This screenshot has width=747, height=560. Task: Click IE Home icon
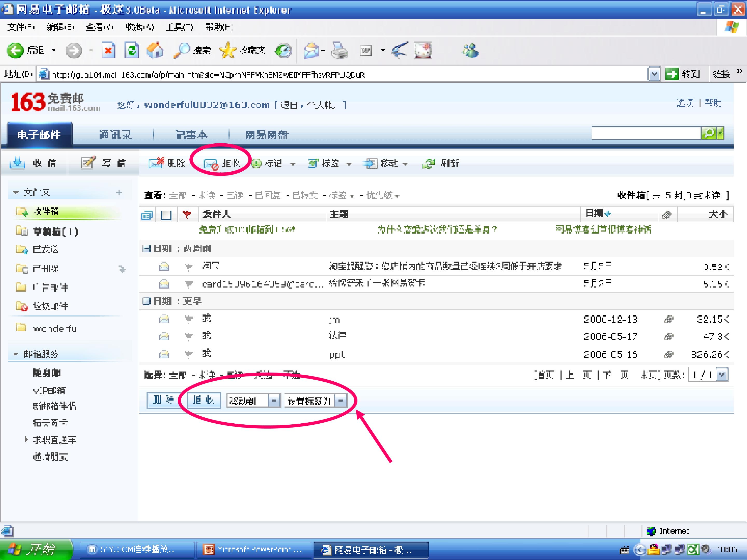pyautogui.click(x=155, y=51)
